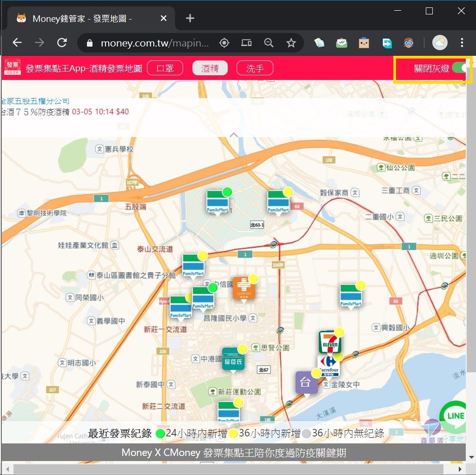This screenshot has height=475, width=476.
Task: Click the 金陵女中 map label
Action: pyautogui.click(x=341, y=384)
